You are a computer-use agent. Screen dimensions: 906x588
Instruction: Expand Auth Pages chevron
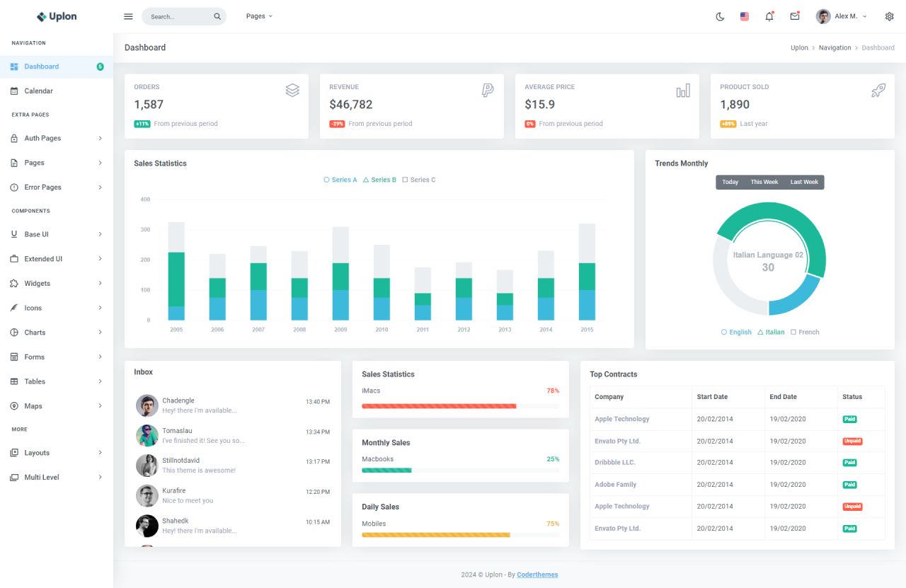tap(101, 139)
